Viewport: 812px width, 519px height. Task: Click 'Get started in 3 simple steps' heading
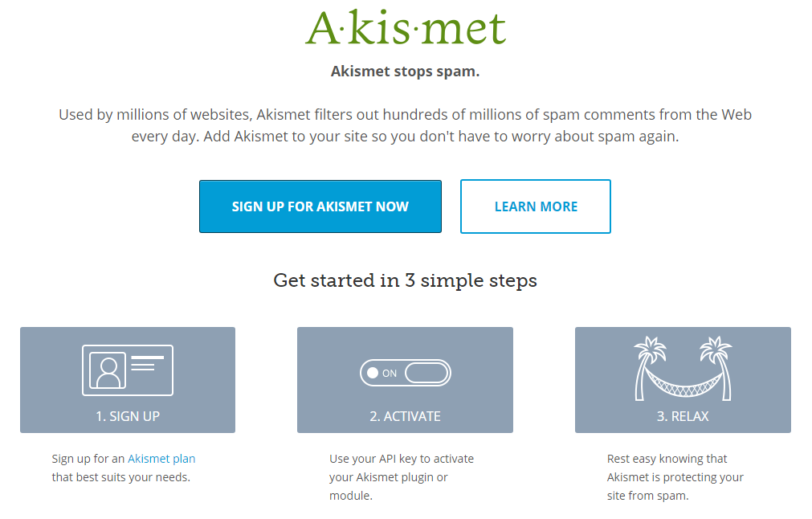[406, 280]
